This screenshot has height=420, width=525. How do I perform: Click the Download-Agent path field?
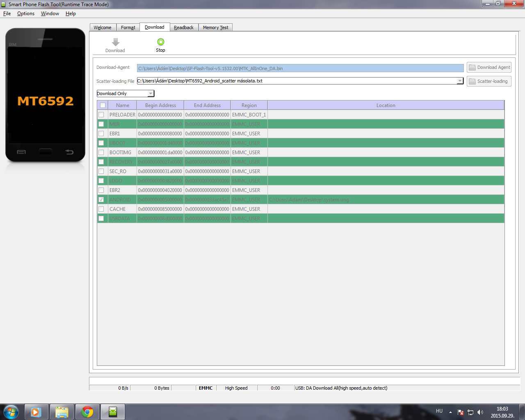click(300, 68)
